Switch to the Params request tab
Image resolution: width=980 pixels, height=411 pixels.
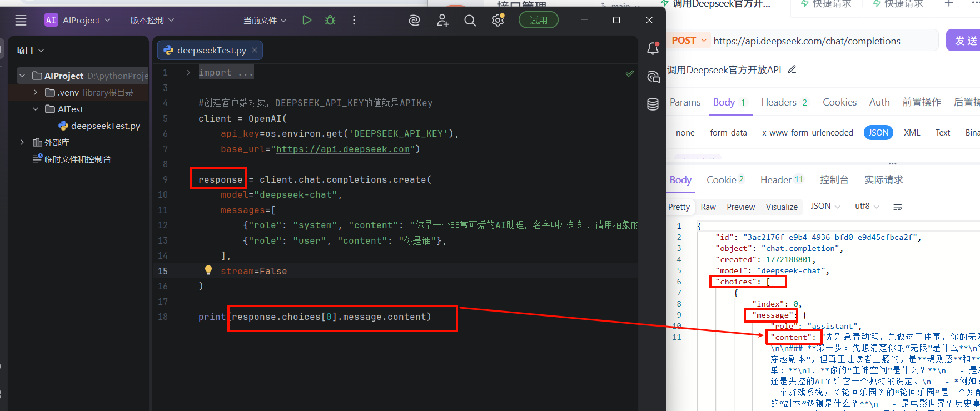pos(685,102)
